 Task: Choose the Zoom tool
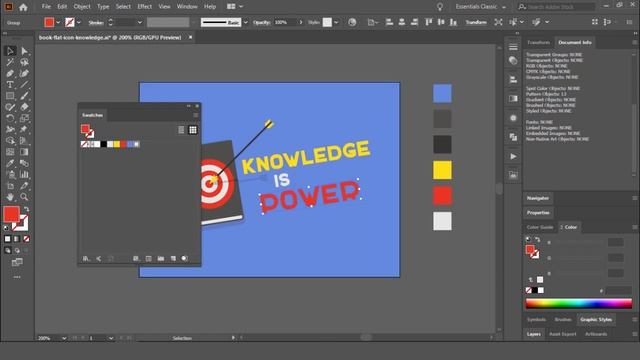click(x=24, y=197)
